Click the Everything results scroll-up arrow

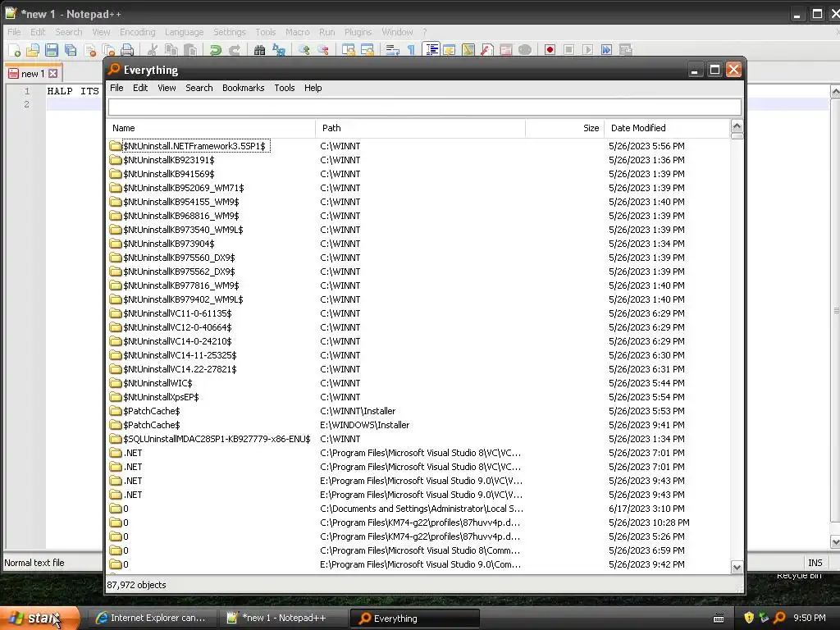tap(737, 126)
